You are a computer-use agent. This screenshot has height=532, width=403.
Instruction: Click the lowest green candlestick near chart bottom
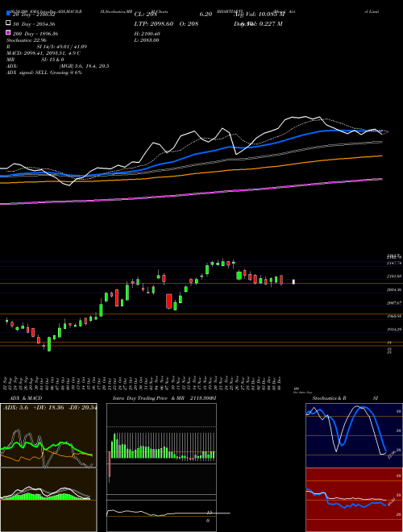pos(49,344)
